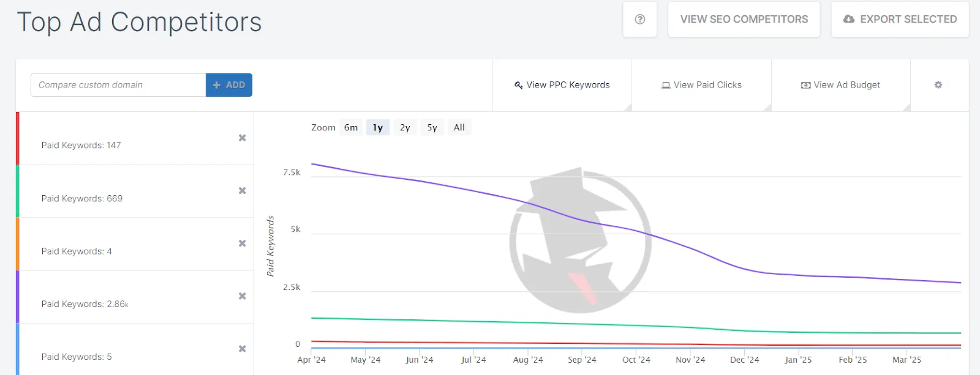
Task: Click View SEO Competitors button
Action: [x=744, y=20]
